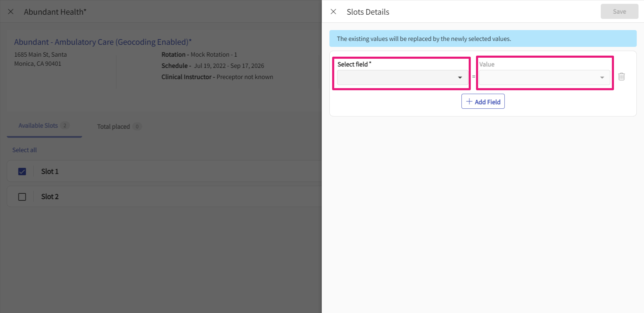The image size is (644, 313).
Task: Switch to the Total placed tab
Action: [x=113, y=127]
